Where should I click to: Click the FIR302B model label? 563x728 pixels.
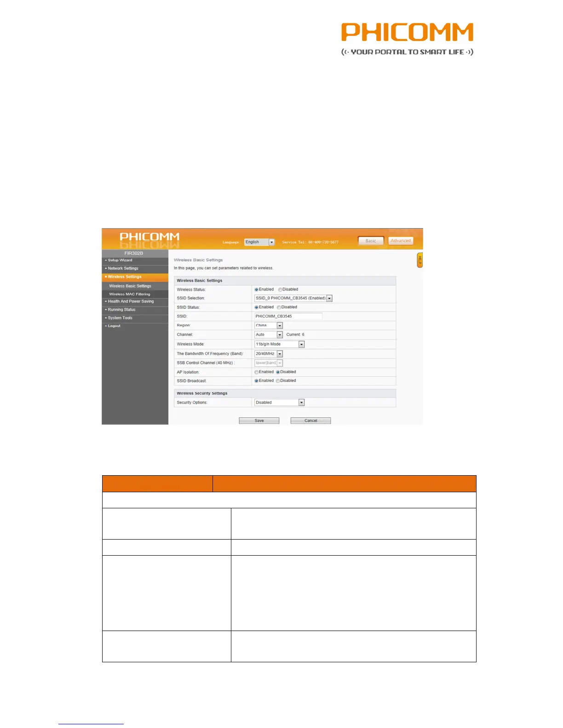134,253
